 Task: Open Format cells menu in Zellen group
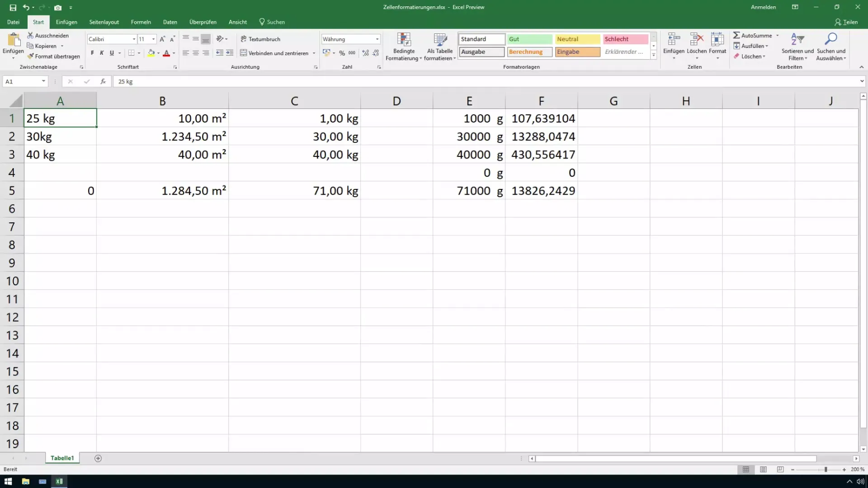pyautogui.click(x=717, y=46)
